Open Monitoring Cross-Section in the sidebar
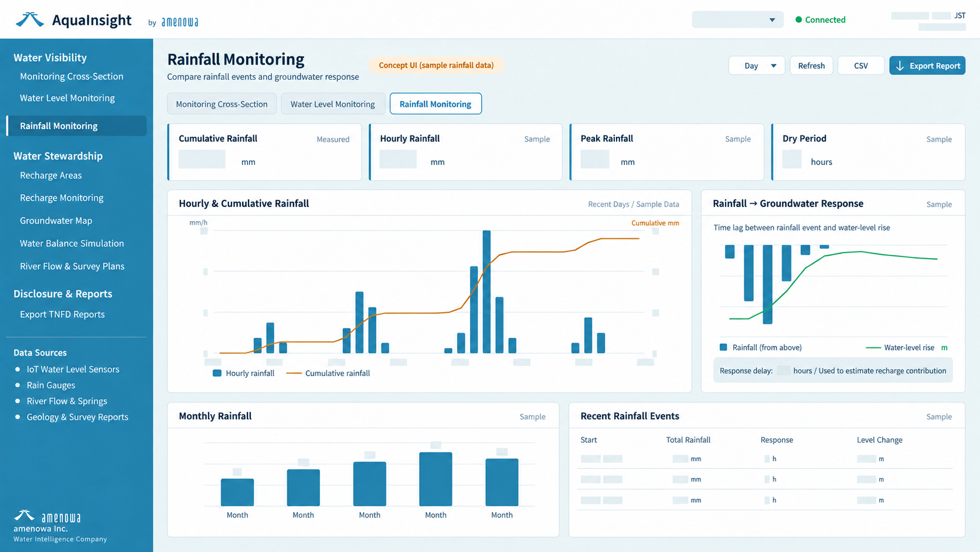Screen dimensions: 980x552 72,76
